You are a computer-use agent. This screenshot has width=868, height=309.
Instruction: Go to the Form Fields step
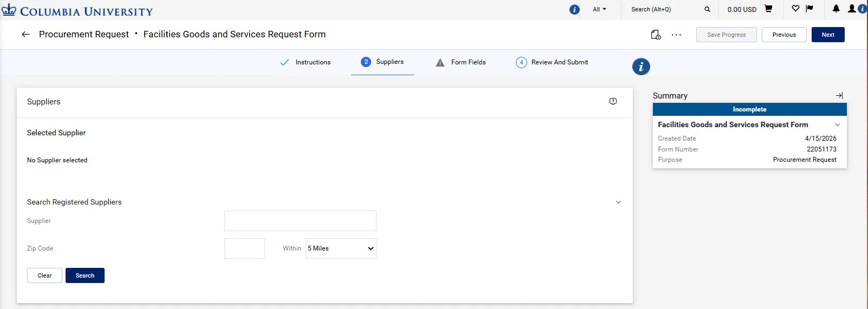click(461, 62)
